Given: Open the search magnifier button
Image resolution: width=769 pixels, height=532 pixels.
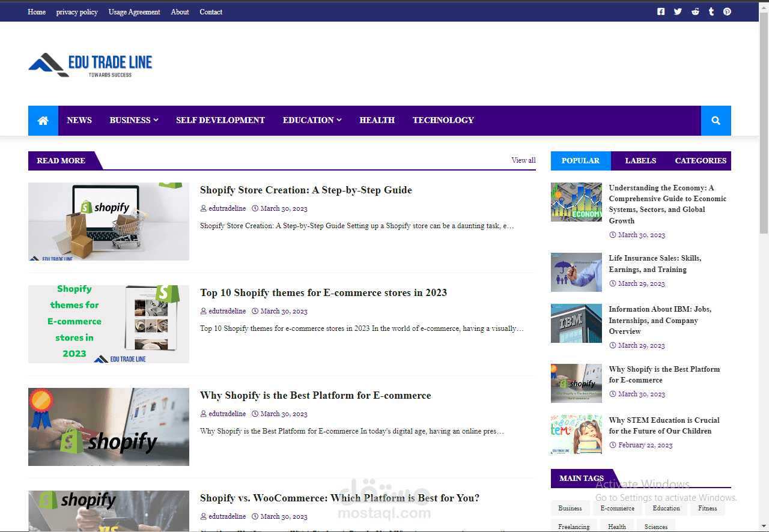Looking at the screenshot, I should 716,121.
